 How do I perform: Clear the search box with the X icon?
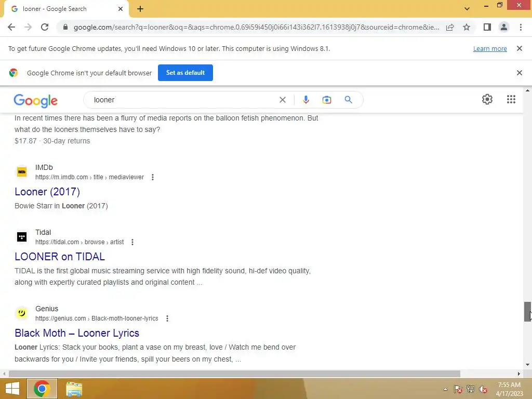(282, 100)
